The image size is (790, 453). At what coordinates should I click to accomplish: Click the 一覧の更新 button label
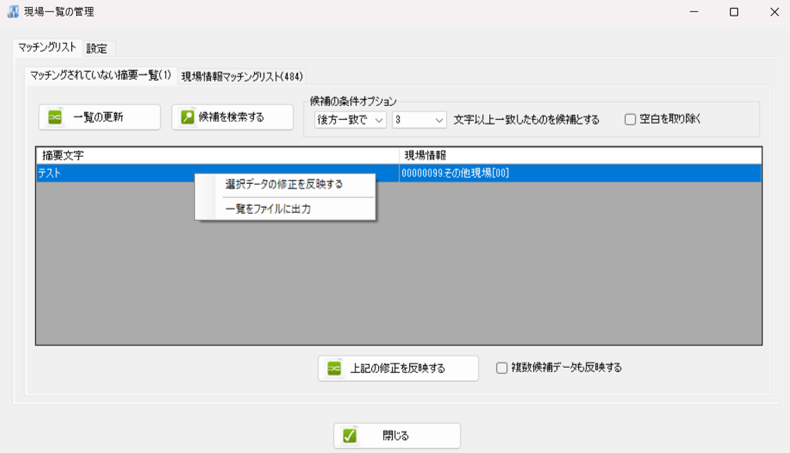pos(98,117)
